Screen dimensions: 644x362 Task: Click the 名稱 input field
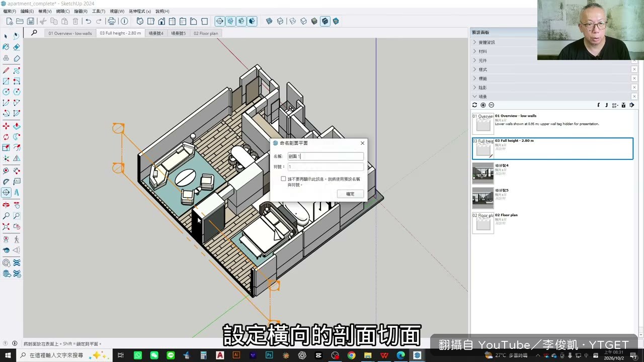click(x=326, y=156)
